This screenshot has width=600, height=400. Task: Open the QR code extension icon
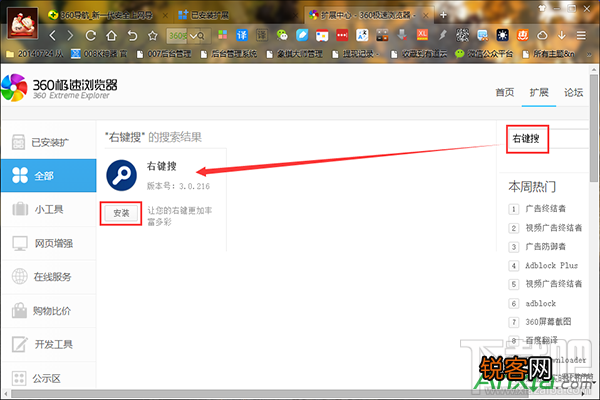pyautogui.click(x=462, y=35)
